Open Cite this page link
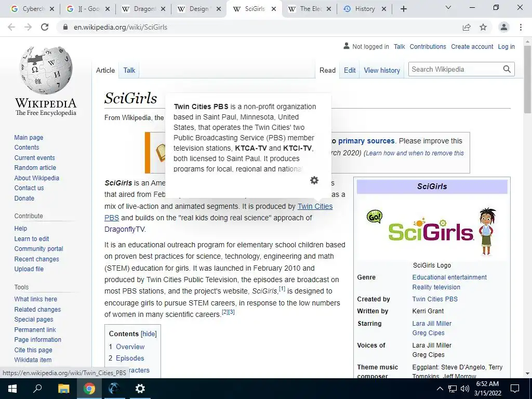 coord(33,350)
